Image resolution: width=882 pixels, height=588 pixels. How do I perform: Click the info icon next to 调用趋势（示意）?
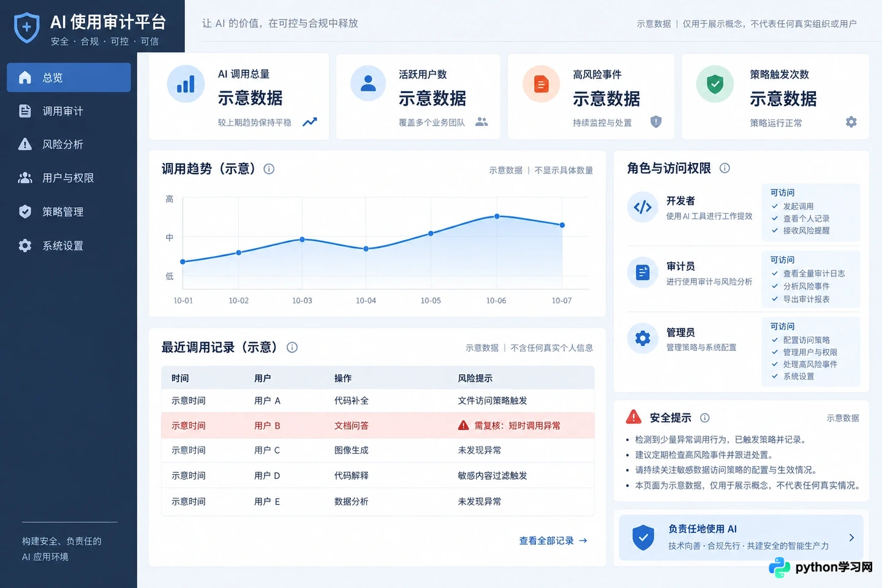tap(269, 169)
